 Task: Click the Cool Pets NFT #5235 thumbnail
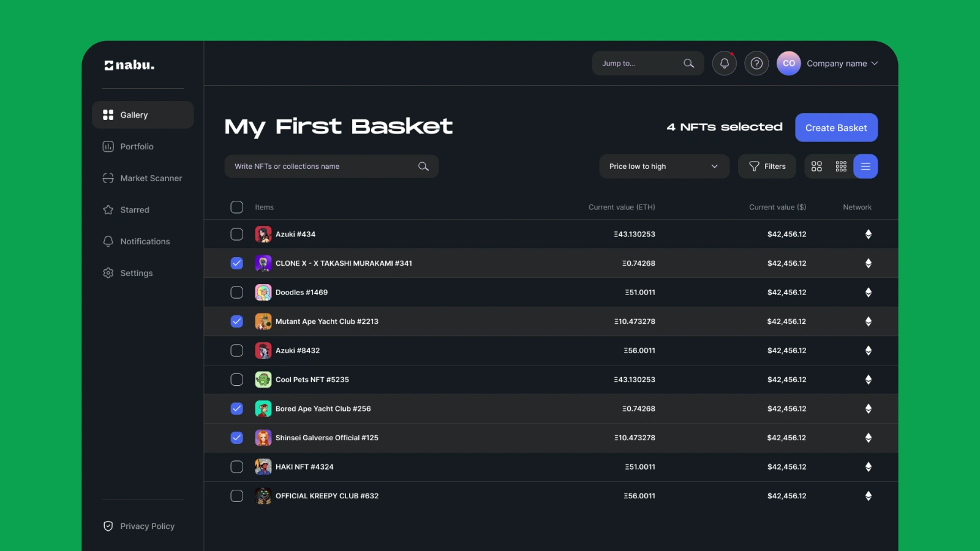pos(263,380)
